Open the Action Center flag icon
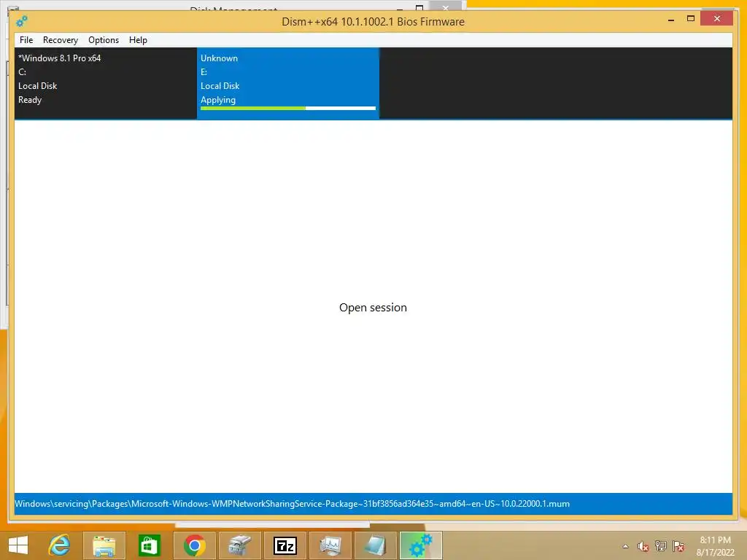 678,546
